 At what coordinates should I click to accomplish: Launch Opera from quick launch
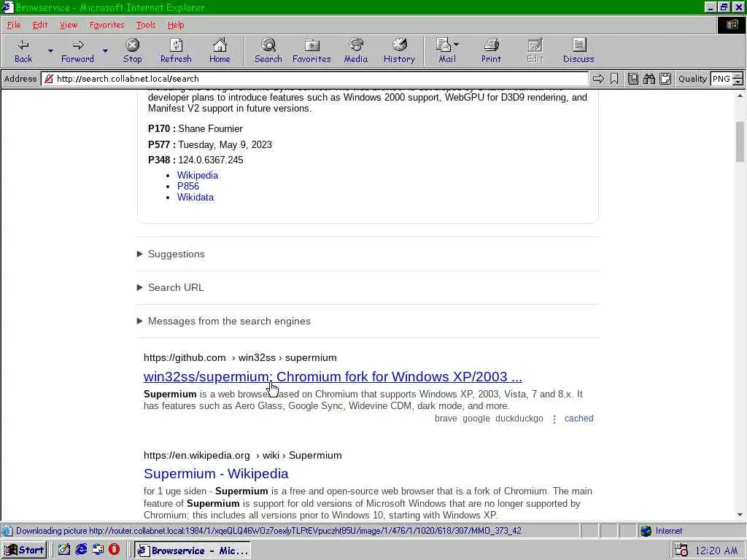[115, 550]
